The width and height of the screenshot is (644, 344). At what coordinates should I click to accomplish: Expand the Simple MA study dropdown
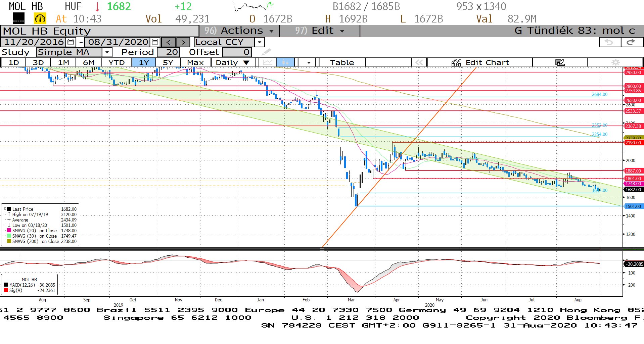pyautogui.click(x=107, y=52)
